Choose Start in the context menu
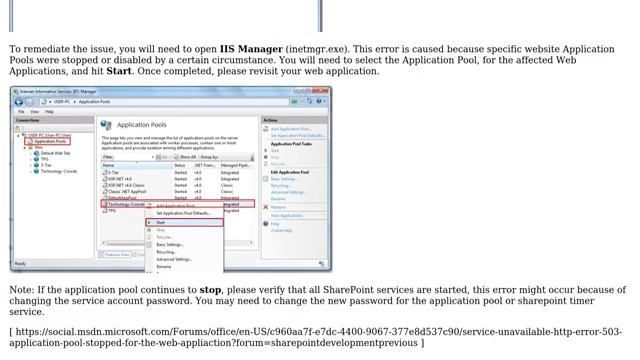The height and width of the screenshot is (360, 640). (184, 222)
